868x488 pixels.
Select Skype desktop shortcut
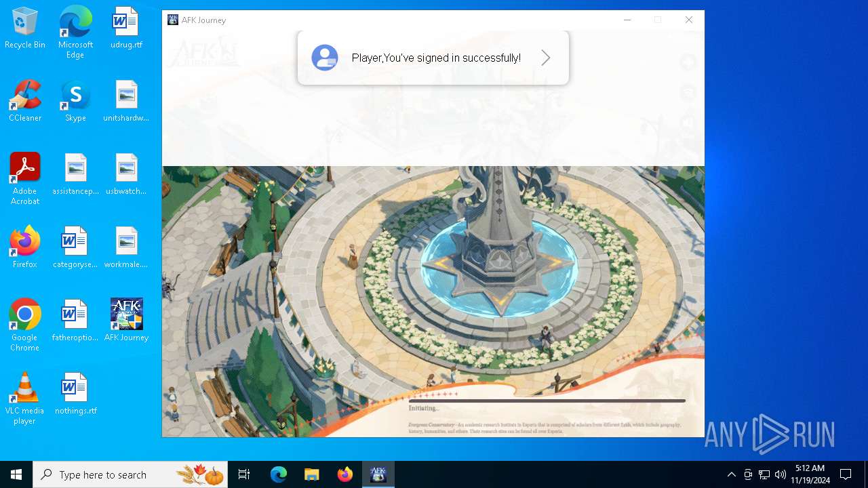tap(75, 102)
